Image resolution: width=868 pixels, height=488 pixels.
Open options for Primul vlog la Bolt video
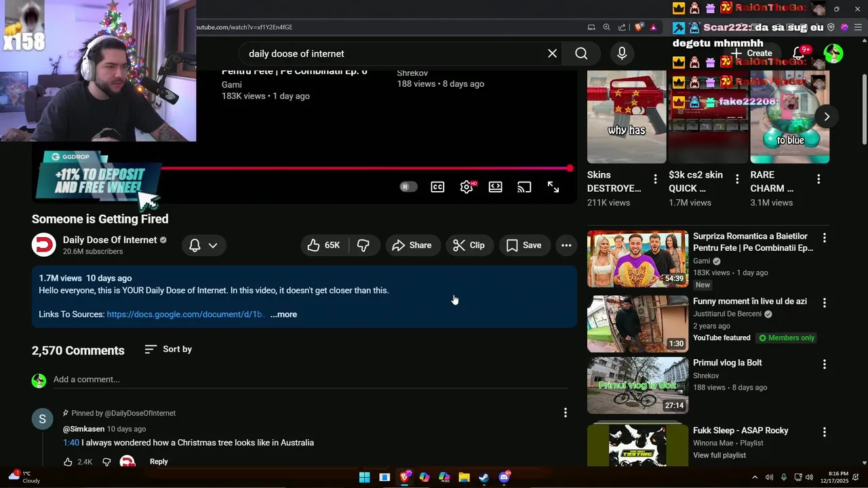point(825,365)
